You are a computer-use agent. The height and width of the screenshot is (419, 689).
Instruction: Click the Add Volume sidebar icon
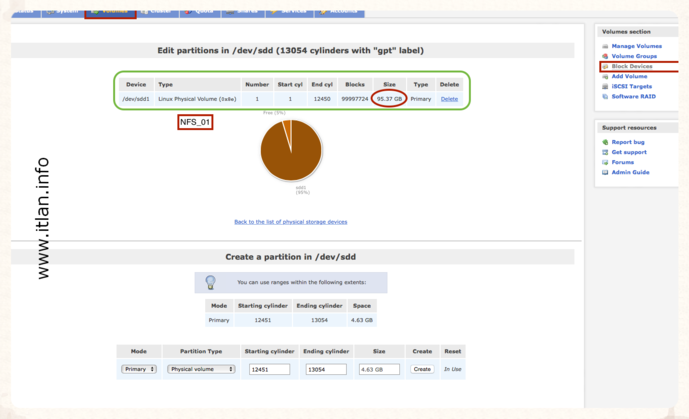coord(605,76)
